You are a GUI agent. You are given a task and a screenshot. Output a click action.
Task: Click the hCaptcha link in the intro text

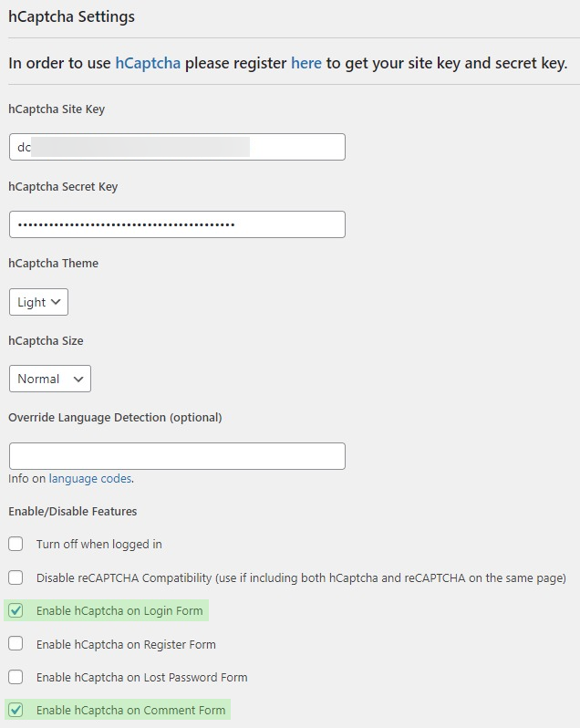tap(148, 63)
